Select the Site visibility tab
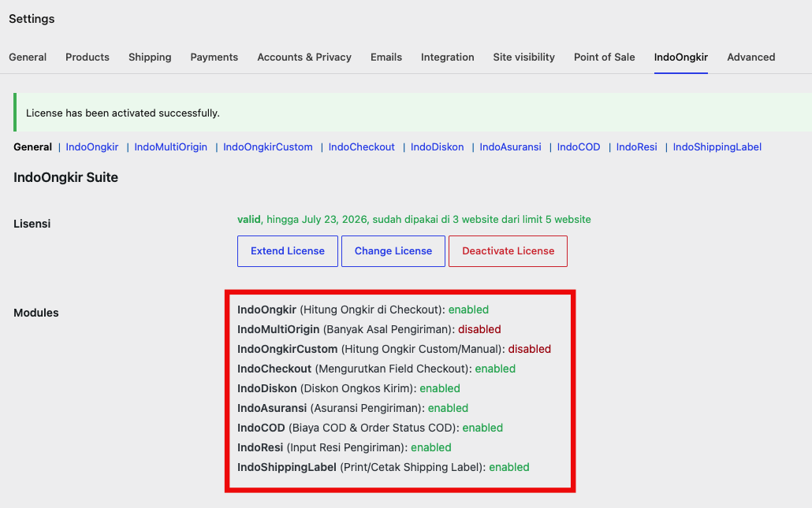This screenshot has height=508, width=812. pyautogui.click(x=523, y=57)
